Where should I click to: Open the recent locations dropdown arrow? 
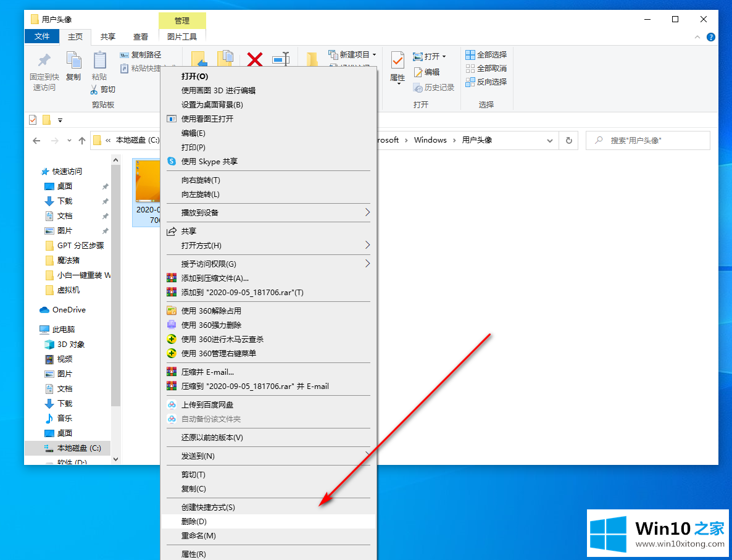click(69, 140)
